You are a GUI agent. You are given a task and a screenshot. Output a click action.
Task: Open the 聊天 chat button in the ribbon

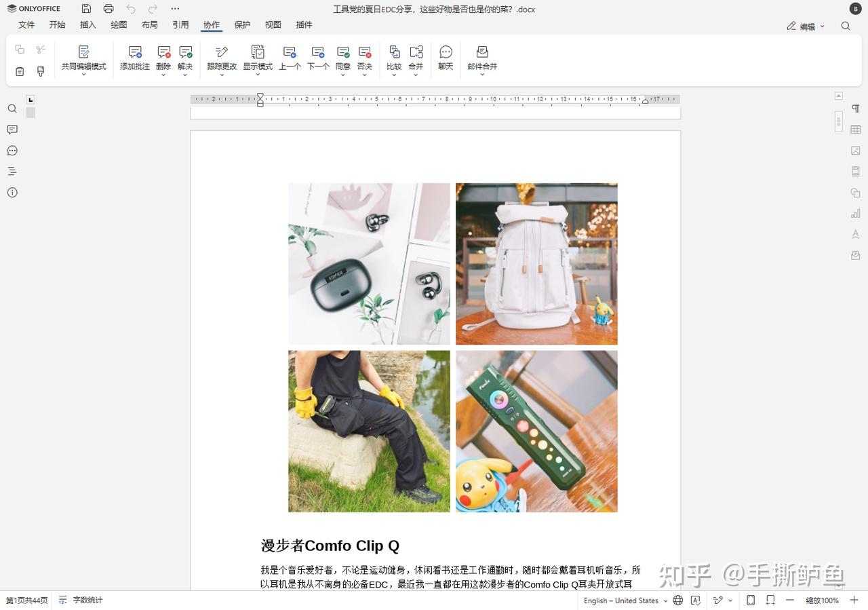pos(446,58)
